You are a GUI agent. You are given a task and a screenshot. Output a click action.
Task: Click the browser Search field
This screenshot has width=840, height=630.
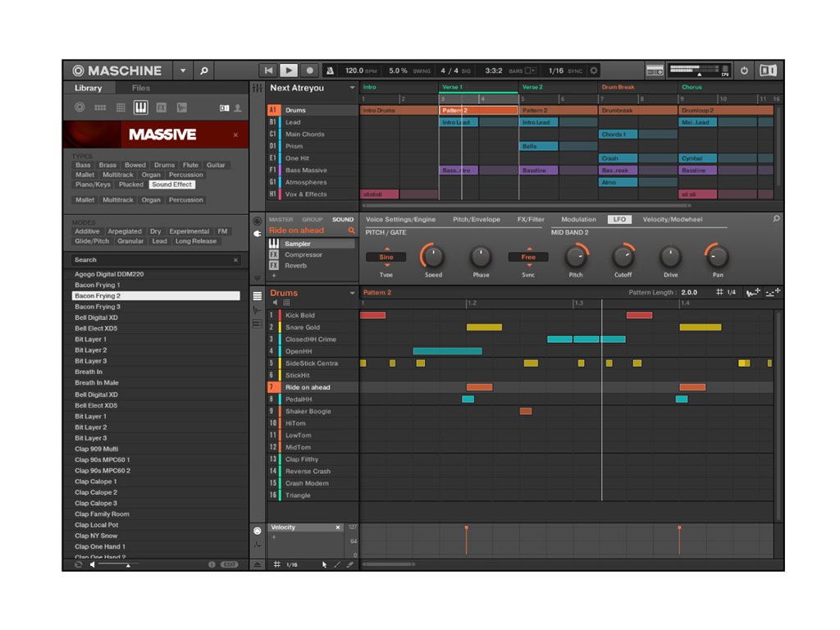tap(155, 260)
